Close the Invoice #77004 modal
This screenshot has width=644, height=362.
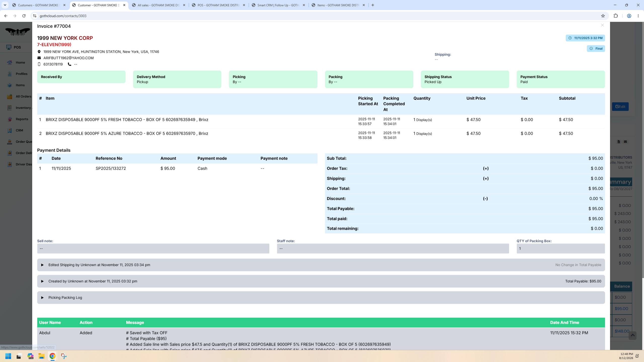point(602,25)
